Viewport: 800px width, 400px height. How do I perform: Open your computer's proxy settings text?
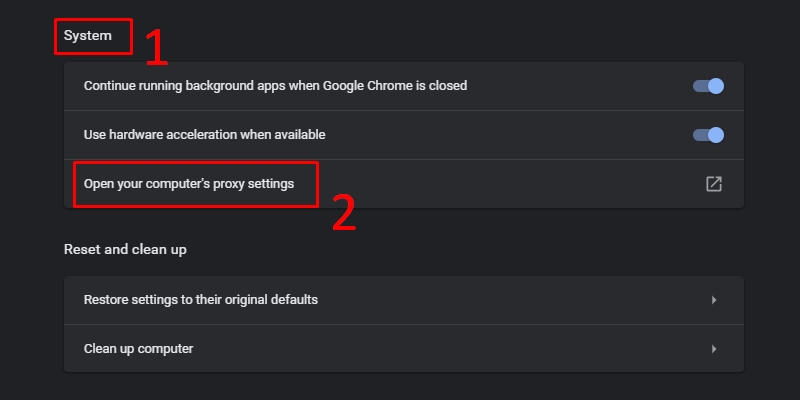(x=189, y=184)
